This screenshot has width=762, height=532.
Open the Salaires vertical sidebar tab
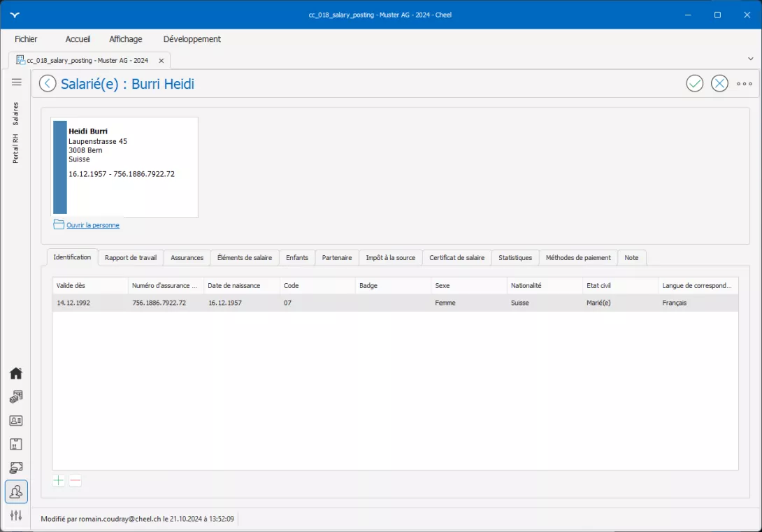pyautogui.click(x=15, y=113)
